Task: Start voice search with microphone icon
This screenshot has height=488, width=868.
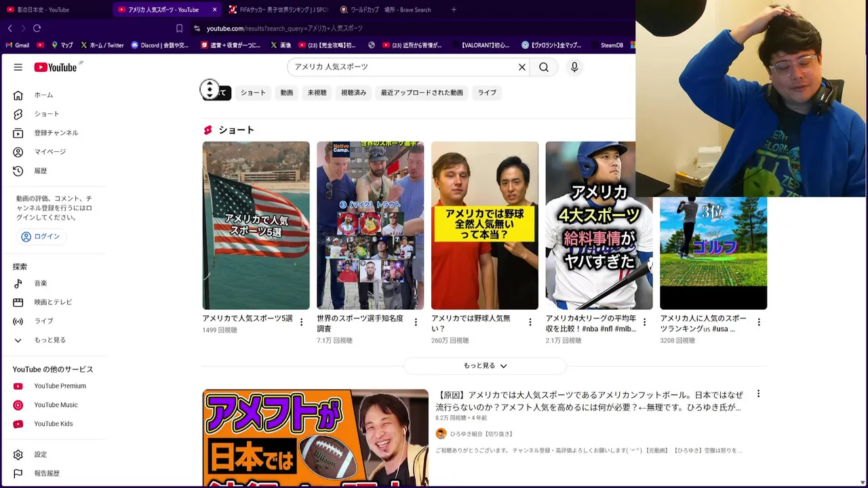Action: coord(574,67)
